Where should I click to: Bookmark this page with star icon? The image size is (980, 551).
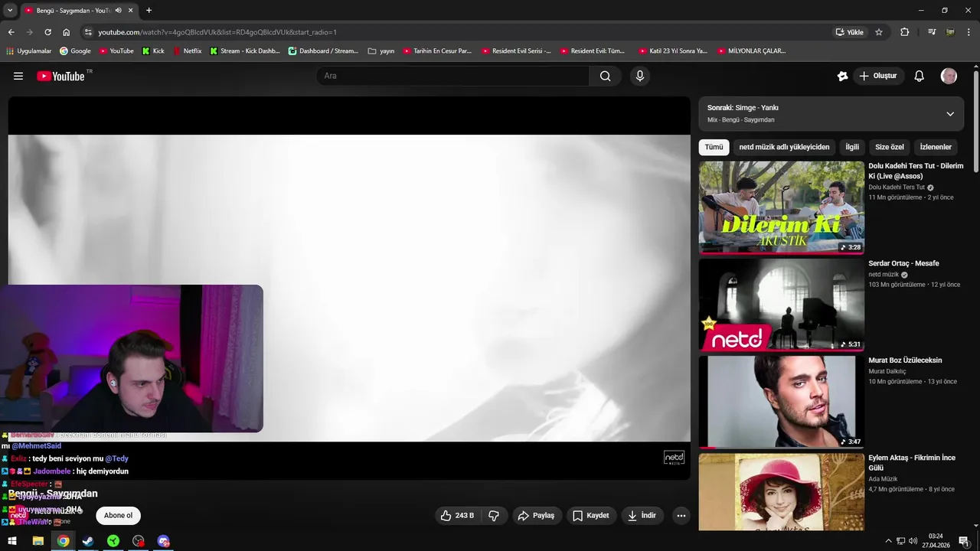[879, 32]
